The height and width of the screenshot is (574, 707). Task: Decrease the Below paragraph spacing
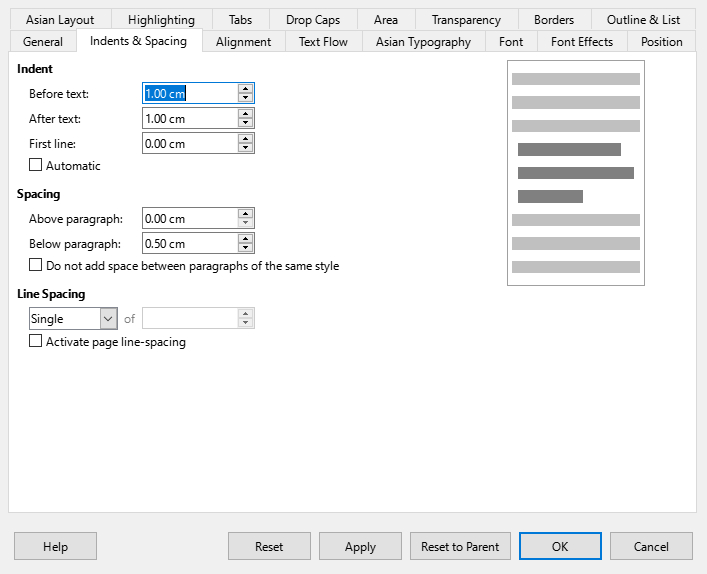click(245, 248)
